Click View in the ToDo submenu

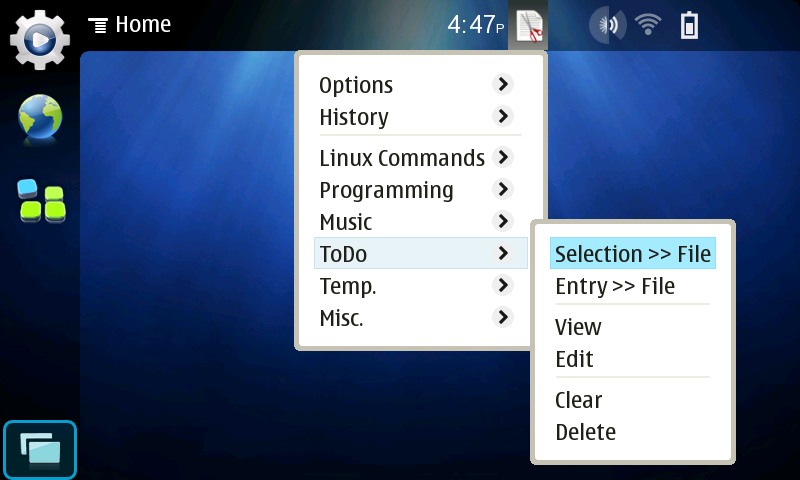click(x=579, y=327)
